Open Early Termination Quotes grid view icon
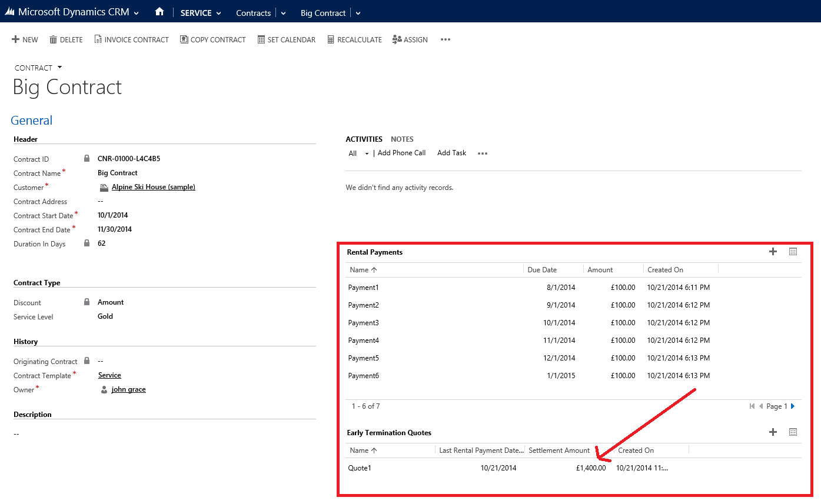821x504 pixels. [x=793, y=432]
